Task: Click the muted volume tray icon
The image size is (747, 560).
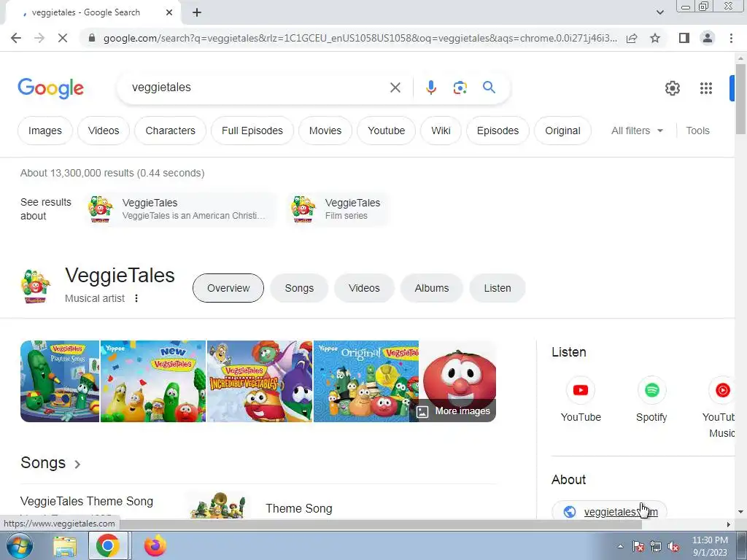Action: pos(673,547)
